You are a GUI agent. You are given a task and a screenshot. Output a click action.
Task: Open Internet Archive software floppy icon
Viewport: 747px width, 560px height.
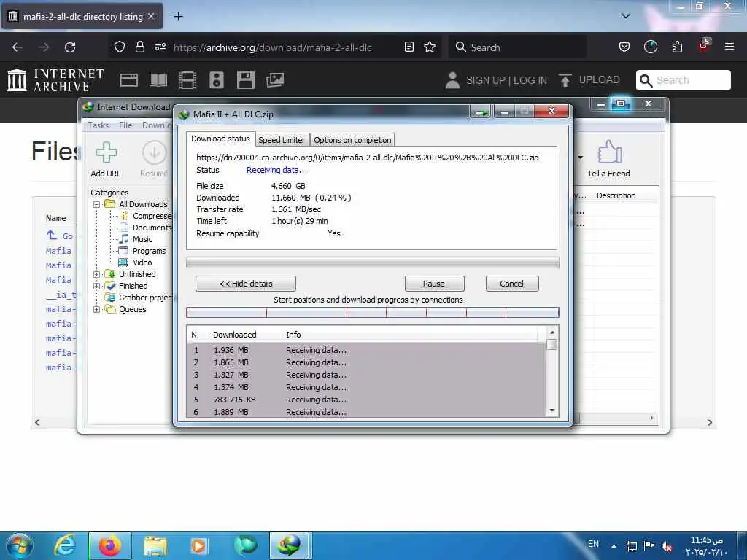245,80
